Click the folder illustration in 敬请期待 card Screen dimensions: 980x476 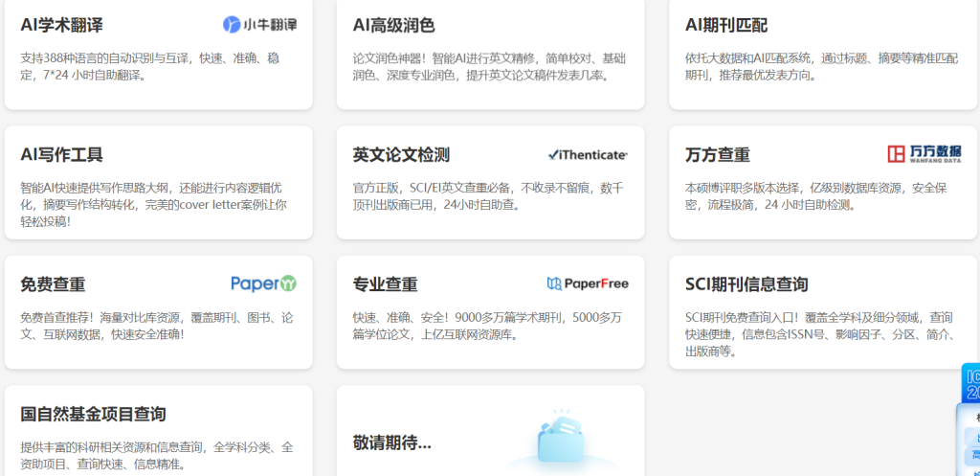click(x=565, y=442)
